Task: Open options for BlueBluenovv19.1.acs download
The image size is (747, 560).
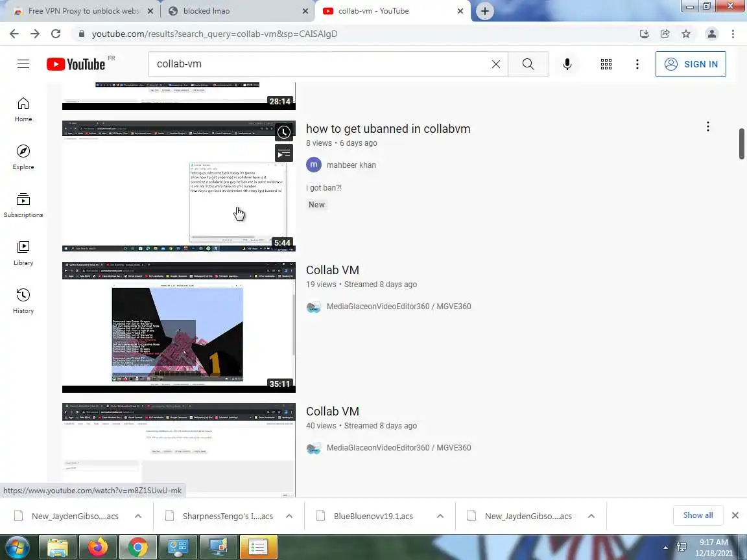Action: click(x=440, y=516)
